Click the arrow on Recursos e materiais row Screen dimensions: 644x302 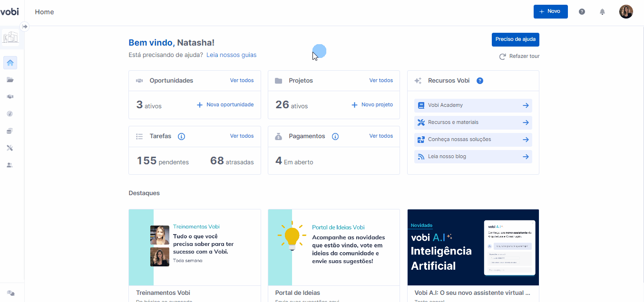(526, 123)
